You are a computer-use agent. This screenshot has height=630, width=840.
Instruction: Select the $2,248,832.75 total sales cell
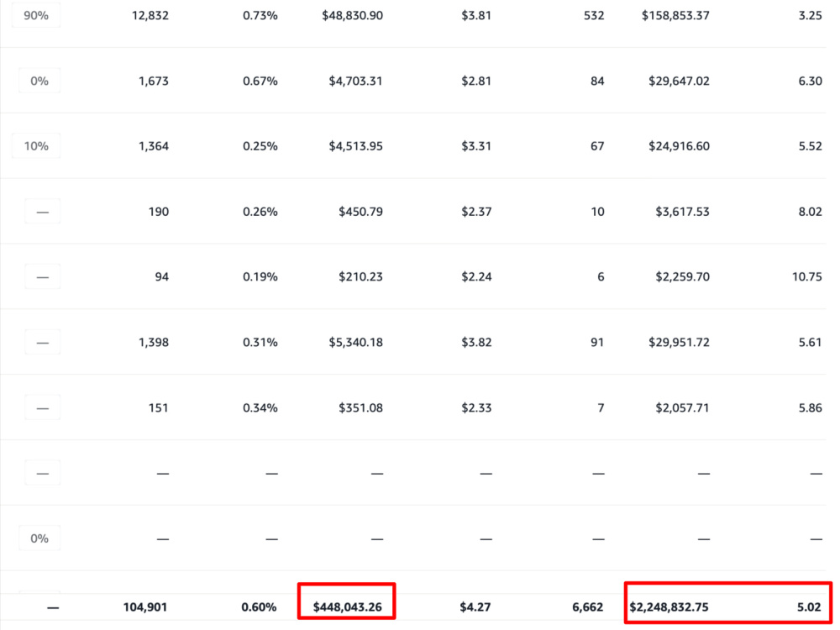(x=669, y=607)
